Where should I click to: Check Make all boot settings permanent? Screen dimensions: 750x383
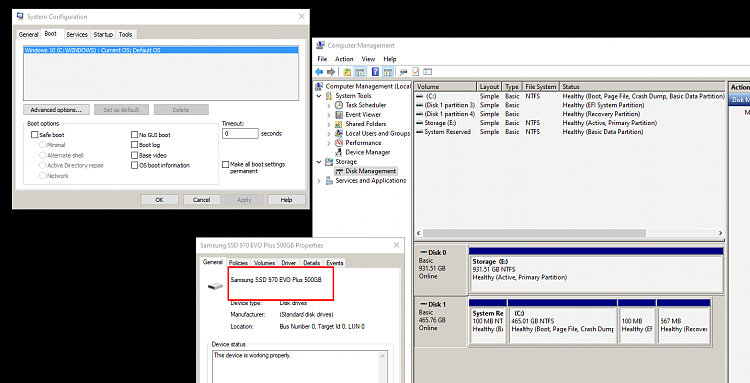point(225,164)
